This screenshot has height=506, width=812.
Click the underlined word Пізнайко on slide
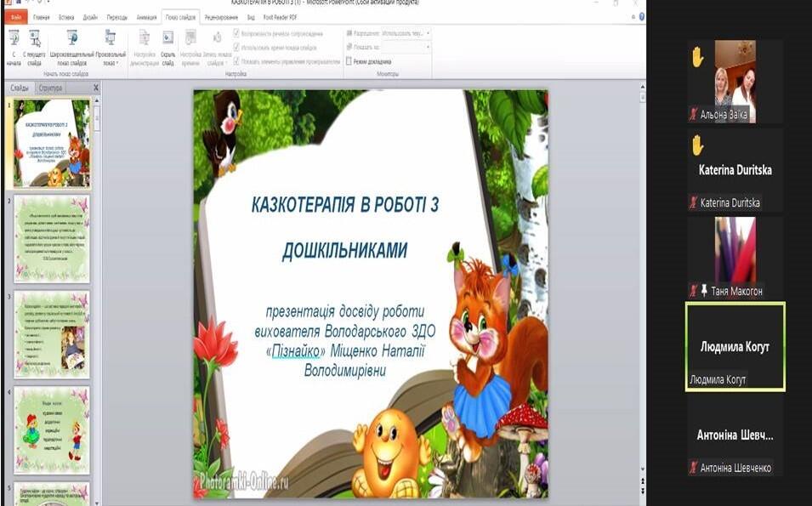tap(296, 351)
